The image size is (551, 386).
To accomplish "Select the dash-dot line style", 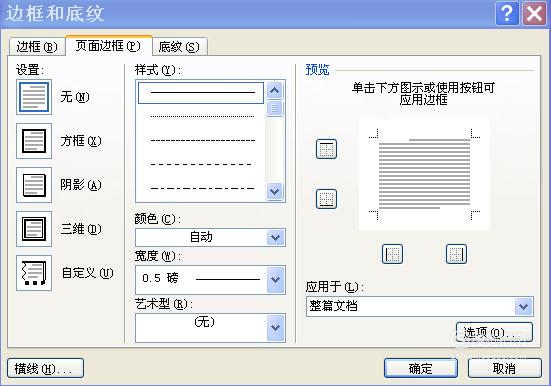I will pos(201,188).
